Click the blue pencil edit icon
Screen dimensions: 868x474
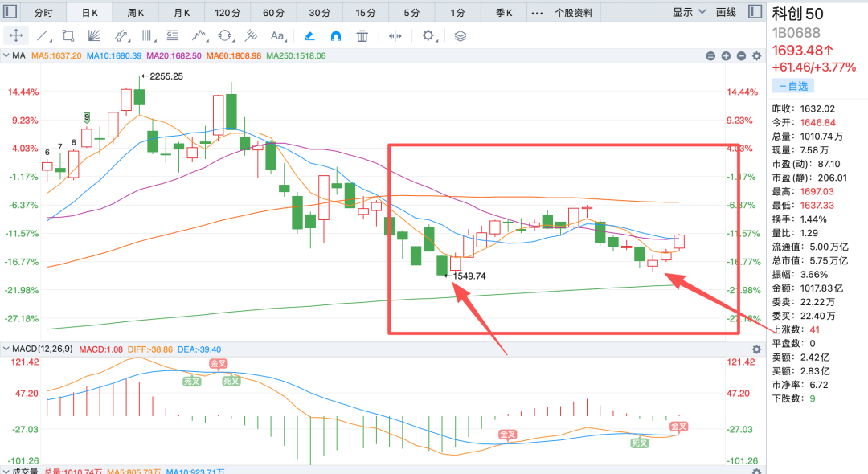point(309,36)
